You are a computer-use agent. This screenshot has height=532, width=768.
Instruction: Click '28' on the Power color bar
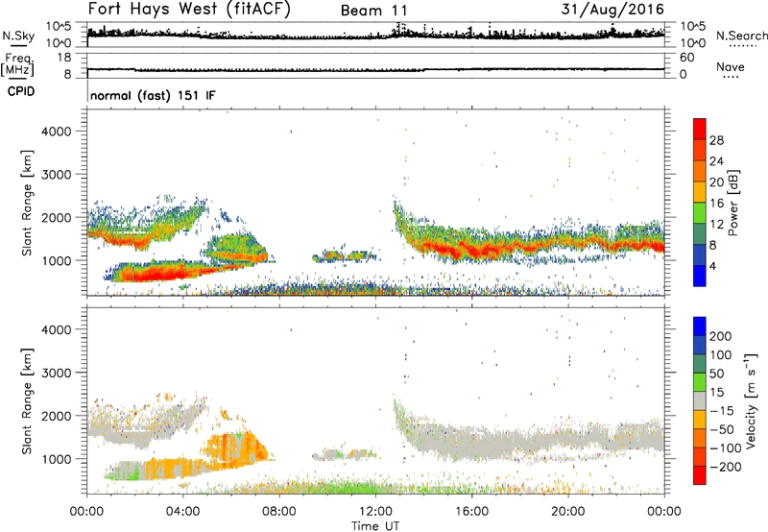click(x=716, y=140)
